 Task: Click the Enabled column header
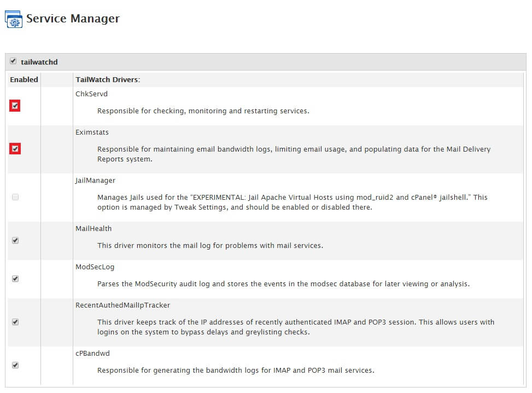24,79
